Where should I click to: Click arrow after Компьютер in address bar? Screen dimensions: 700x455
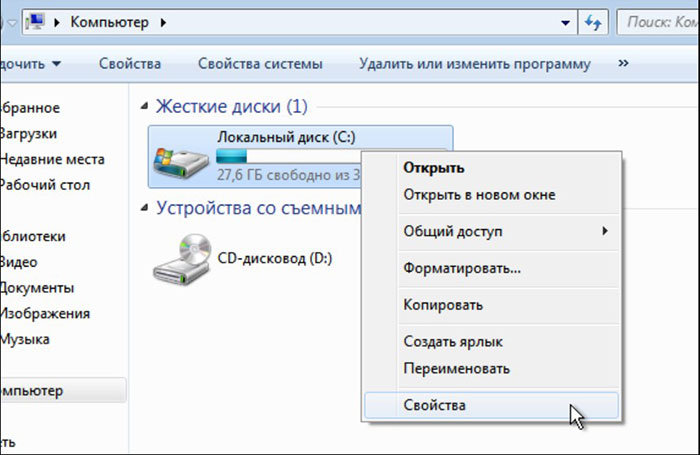163,22
